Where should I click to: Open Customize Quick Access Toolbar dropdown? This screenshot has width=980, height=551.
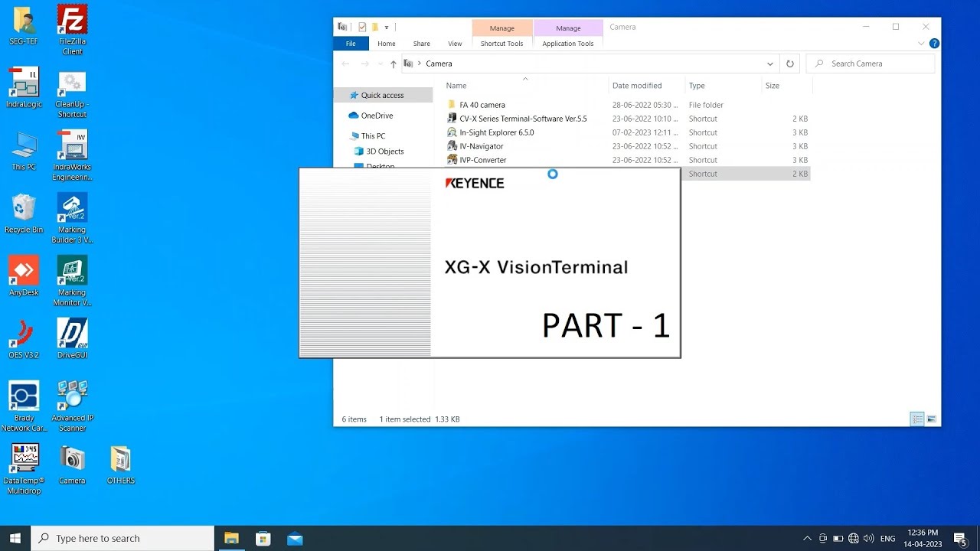tap(387, 28)
